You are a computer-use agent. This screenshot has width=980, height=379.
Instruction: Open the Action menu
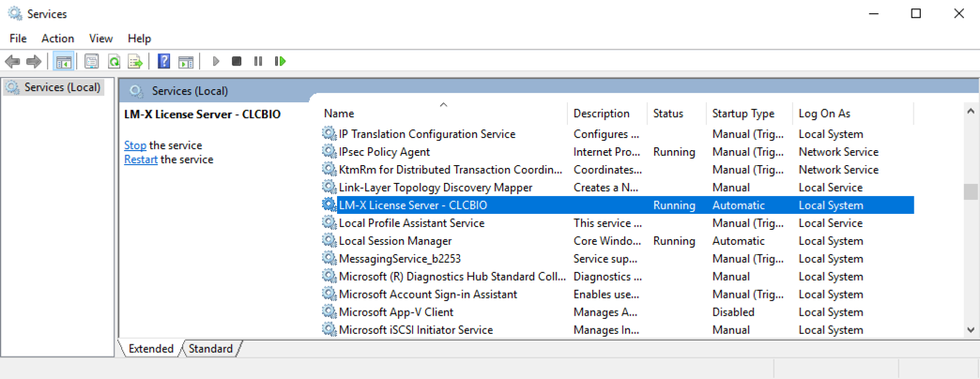point(58,38)
